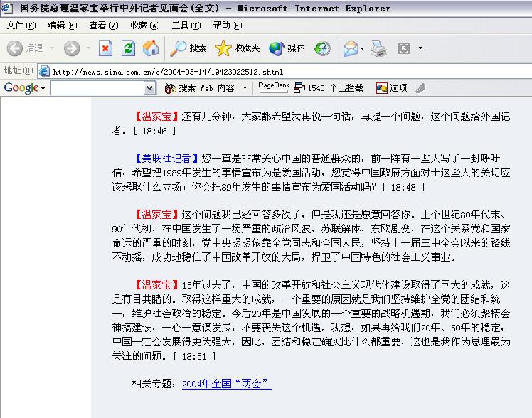Click 【温家宝】 before 15年过去了

click(156, 285)
